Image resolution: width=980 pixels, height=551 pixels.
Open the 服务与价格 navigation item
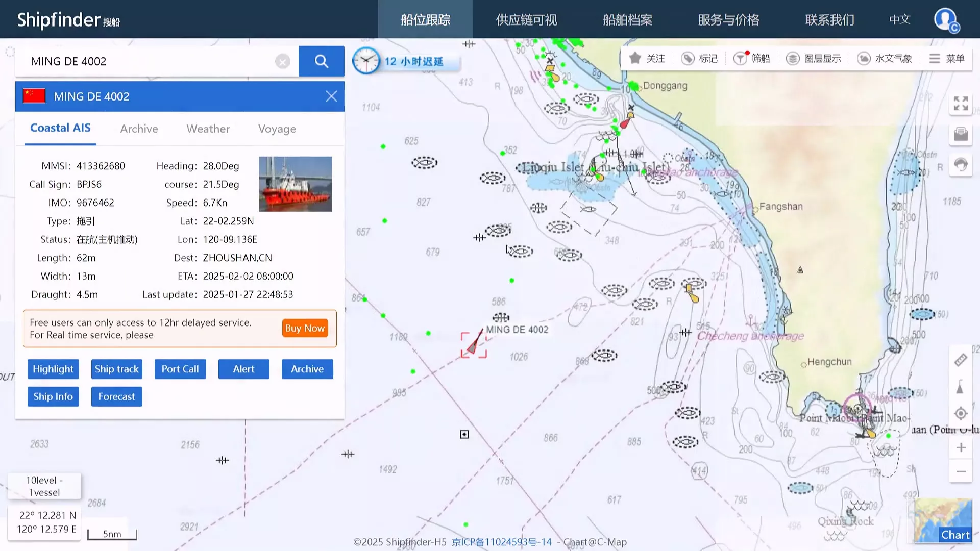[x=728, y=19]
